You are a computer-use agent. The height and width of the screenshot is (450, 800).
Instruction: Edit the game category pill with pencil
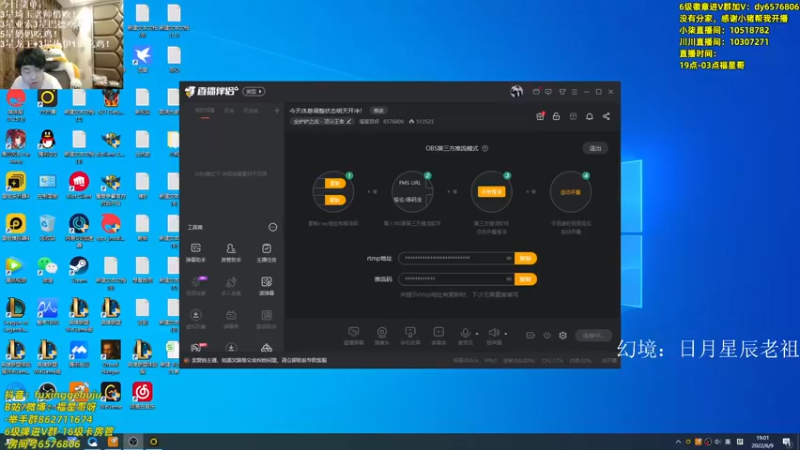pyautogui.click(x=322, y=121)
